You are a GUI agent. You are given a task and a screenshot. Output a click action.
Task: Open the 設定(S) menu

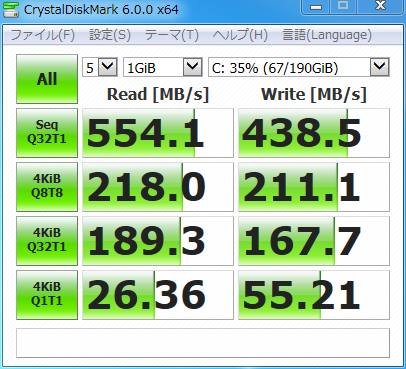110,35
